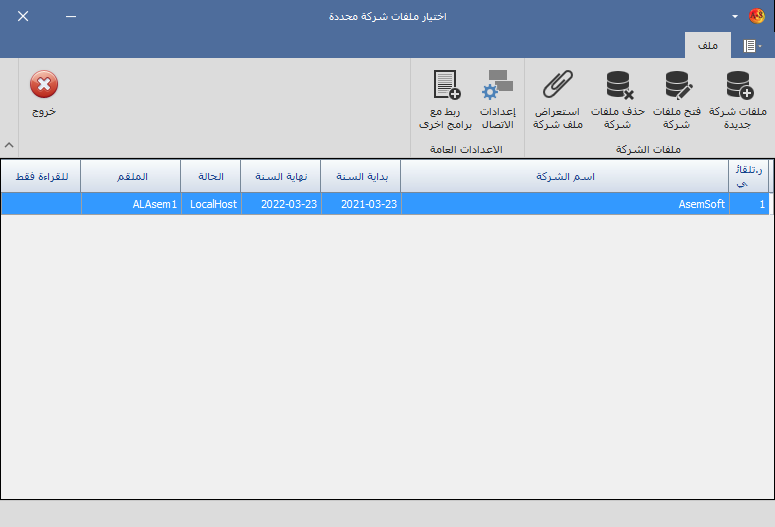The image size is (775, 527).
Task: Click the year end (نهاية السنة) column header
Action: pos(281,177)
